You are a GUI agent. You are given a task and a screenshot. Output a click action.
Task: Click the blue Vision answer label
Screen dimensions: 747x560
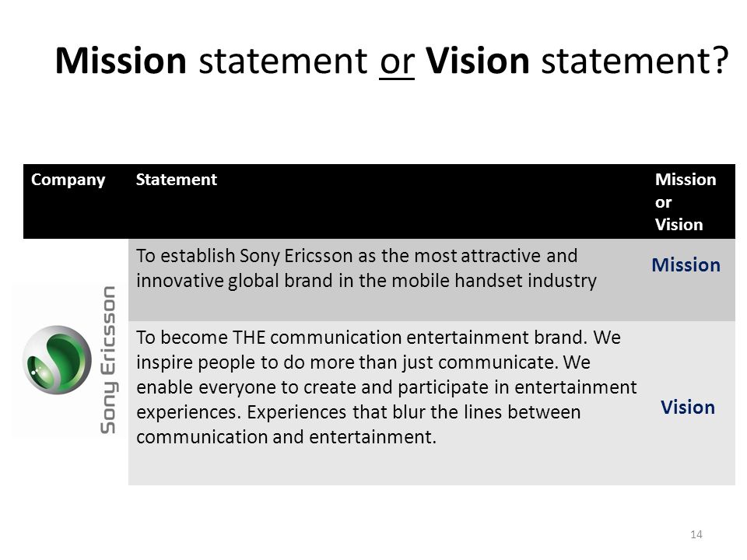[x=688, y=408]
